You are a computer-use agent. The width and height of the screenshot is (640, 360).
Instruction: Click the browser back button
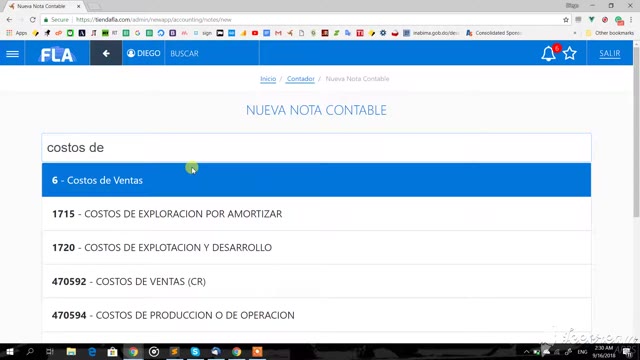[x=9, y=20]
